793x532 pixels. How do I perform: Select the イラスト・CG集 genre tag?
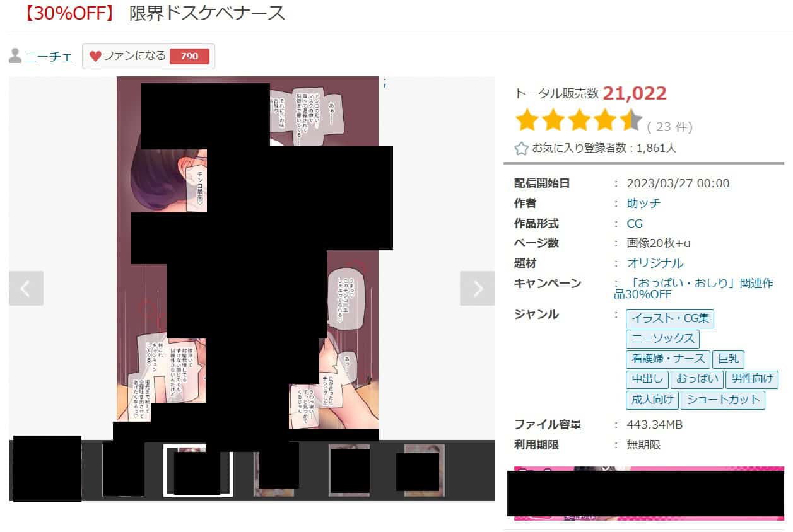pyautogui.click(x=670, y=318)
